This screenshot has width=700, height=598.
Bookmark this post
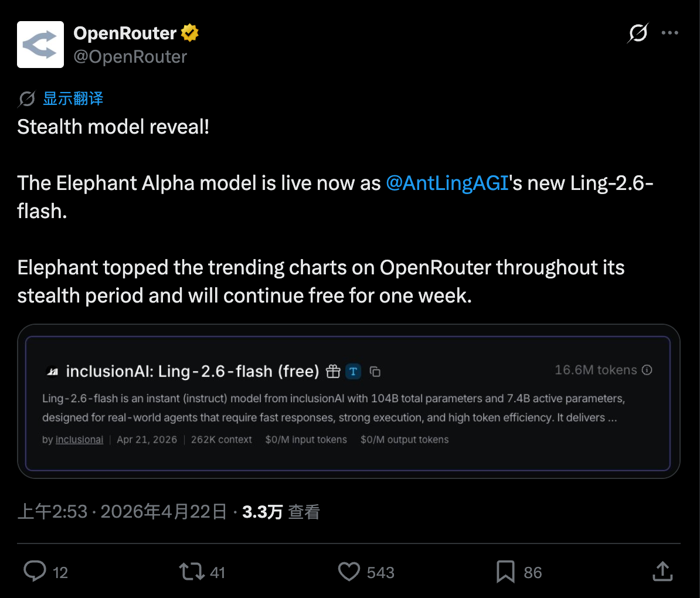(x=505, y=572)
